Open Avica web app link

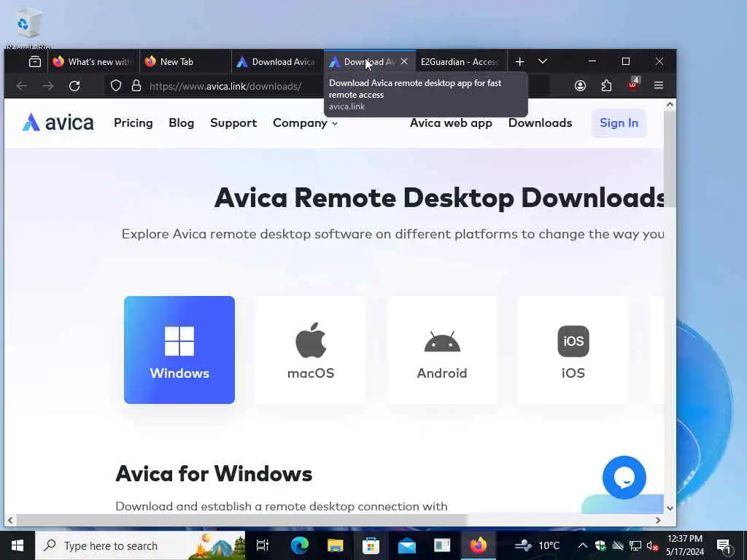[451, 122]
